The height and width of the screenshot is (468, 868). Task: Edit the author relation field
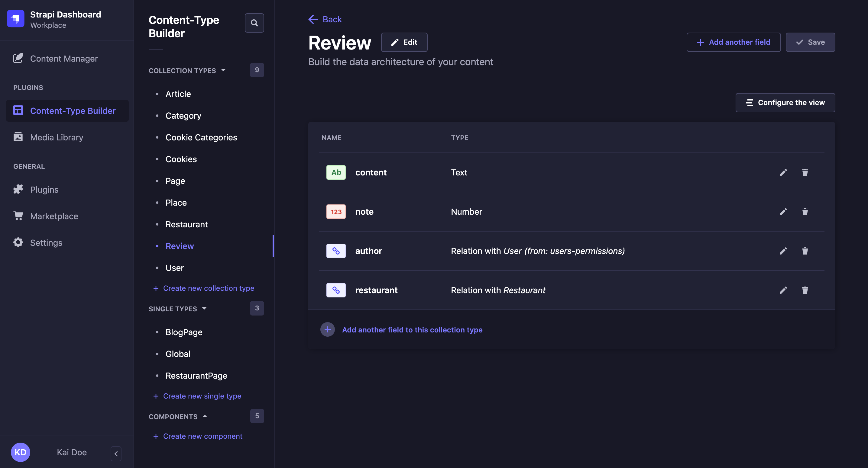pyautogui.click(x=783, y=251)
